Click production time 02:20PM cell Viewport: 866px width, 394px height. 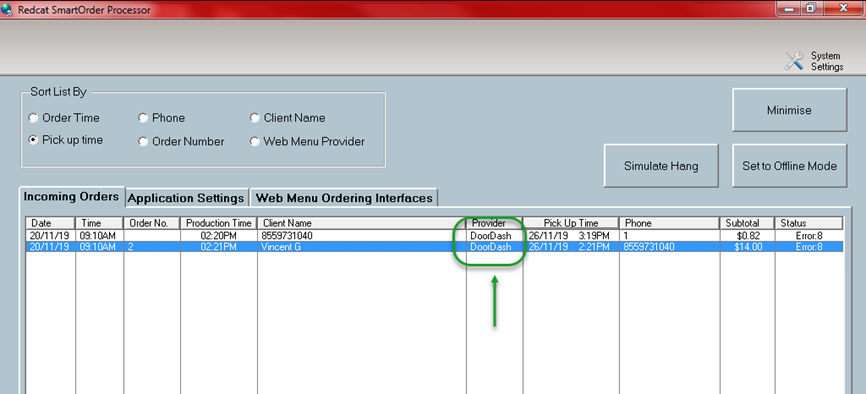(219, 235)
